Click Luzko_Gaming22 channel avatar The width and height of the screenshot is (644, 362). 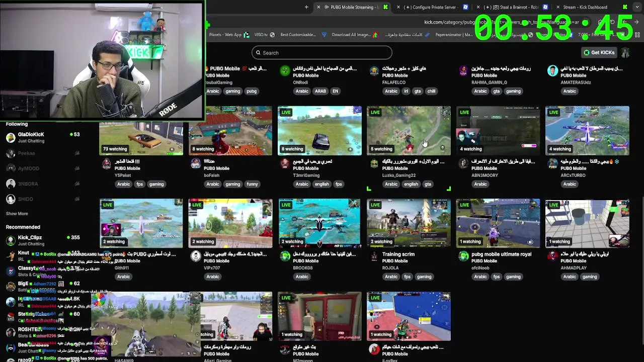pos(374,163)
